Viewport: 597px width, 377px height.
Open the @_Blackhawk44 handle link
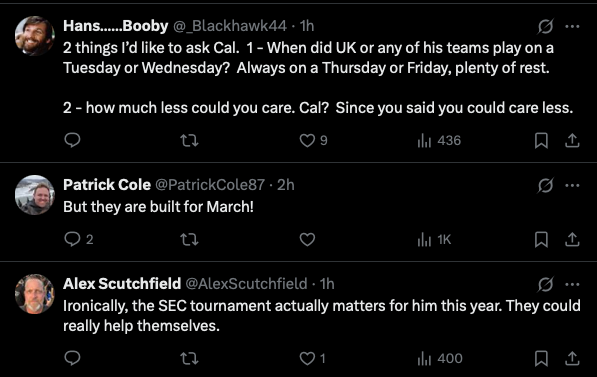pos(230,26)
